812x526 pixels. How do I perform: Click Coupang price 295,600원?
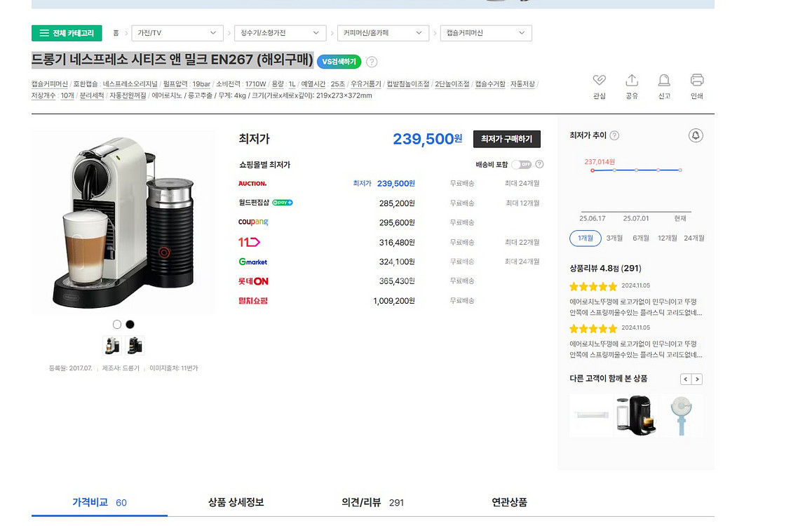click(x=397, y=222)
